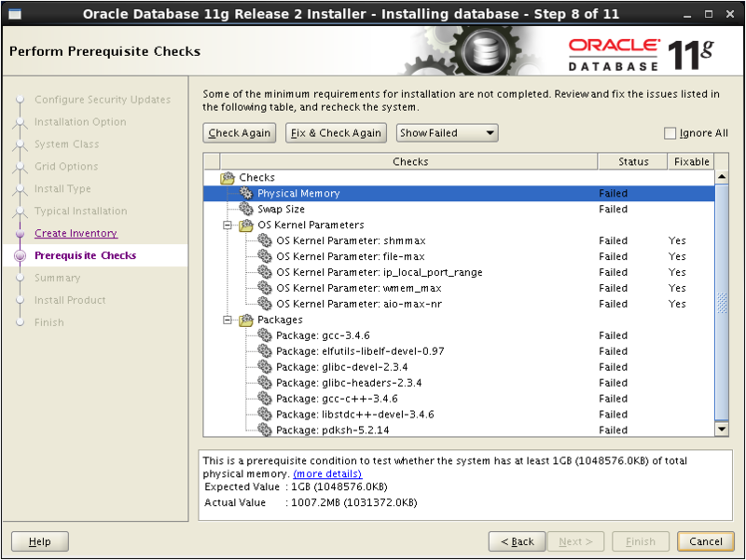Click the gear icon for wmem_max parameter
The width and height of the screenshot is (746, 560).
click(265, 288)
